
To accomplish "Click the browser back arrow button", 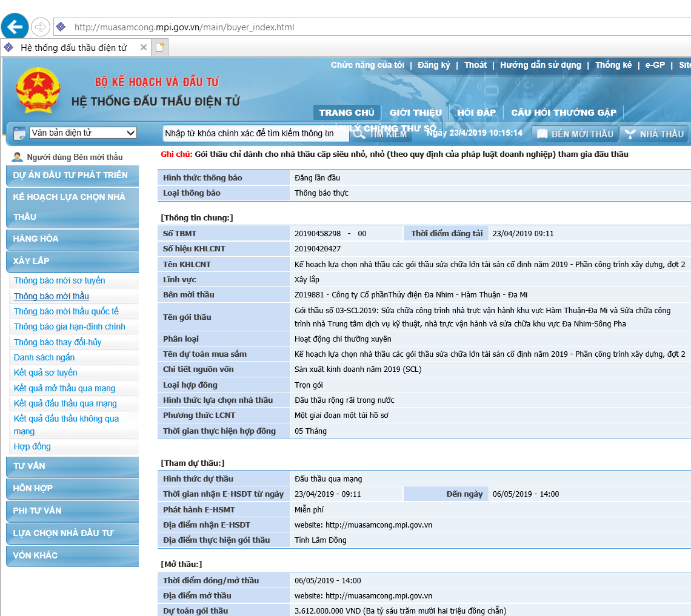I will (15, 27).
